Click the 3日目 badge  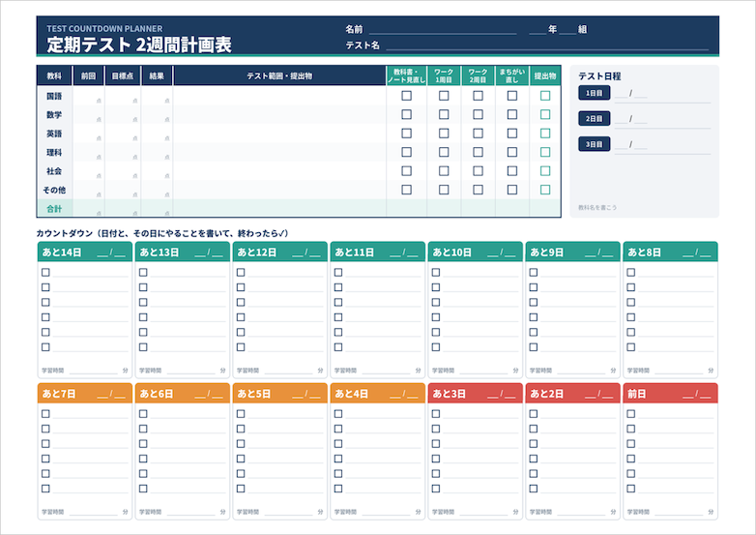[x=594, y=144]
